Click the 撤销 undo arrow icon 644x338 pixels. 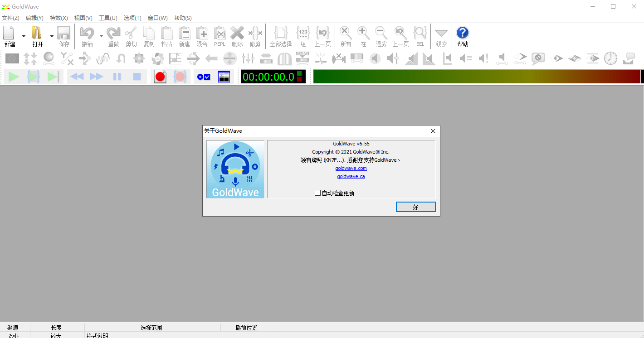87,33
